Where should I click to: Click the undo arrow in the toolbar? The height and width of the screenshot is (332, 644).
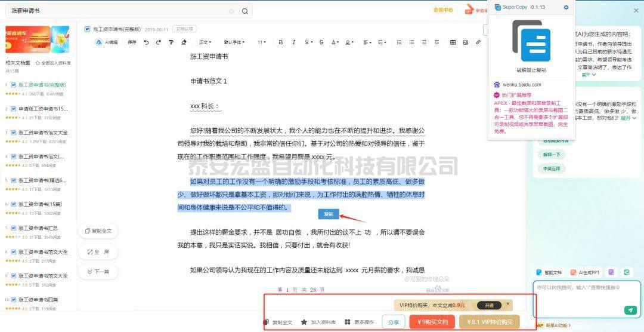(x=146, y=42)
